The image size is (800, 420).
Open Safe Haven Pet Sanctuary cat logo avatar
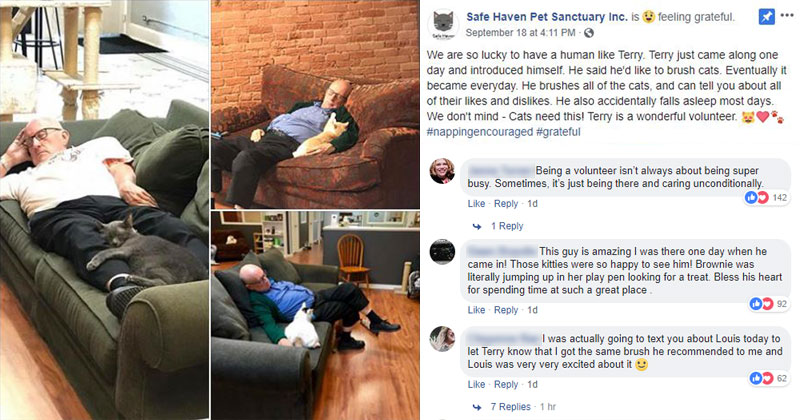coord(443,24)
